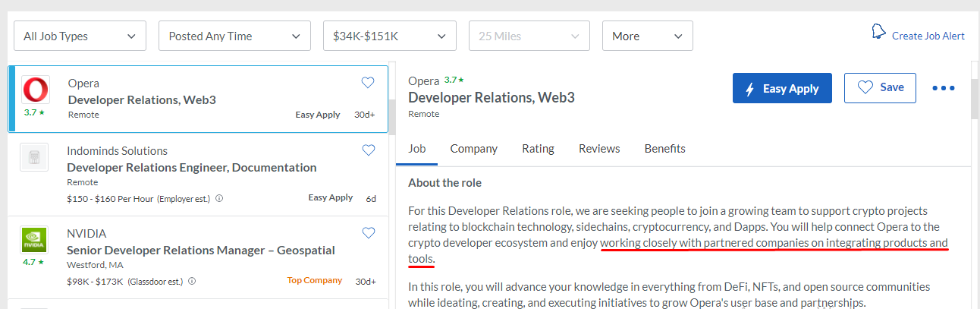The height and width of the screenshot is (309, 980).
Task: Open Developer Relations Engineer, Documentation listing
Action: [x=192, y=167]
